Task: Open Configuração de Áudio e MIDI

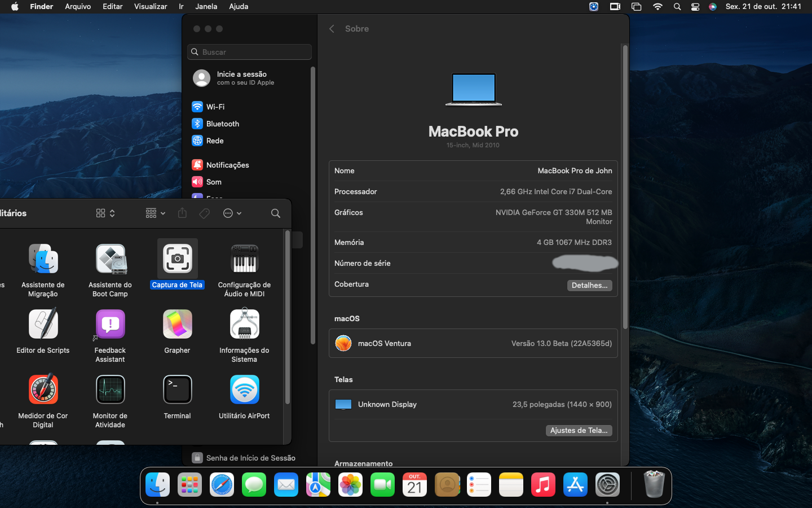Action: [244, 260]
